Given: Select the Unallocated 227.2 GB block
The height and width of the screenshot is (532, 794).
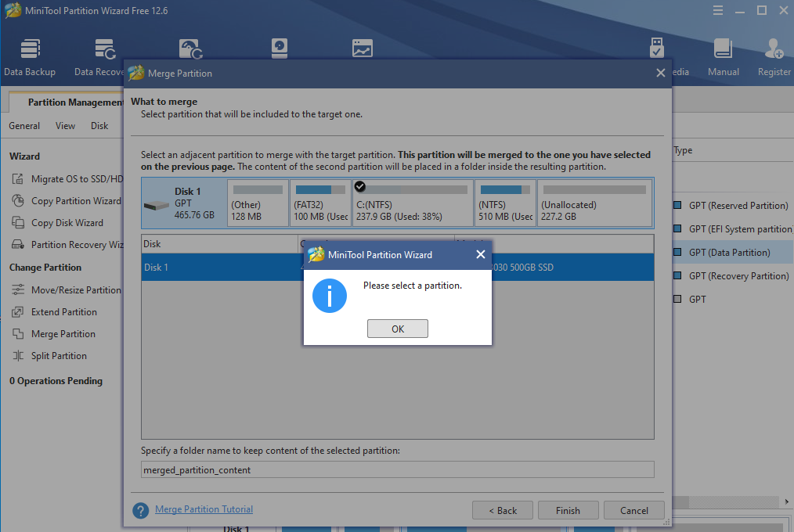Looking at the screenshot, I should (594, 203).
